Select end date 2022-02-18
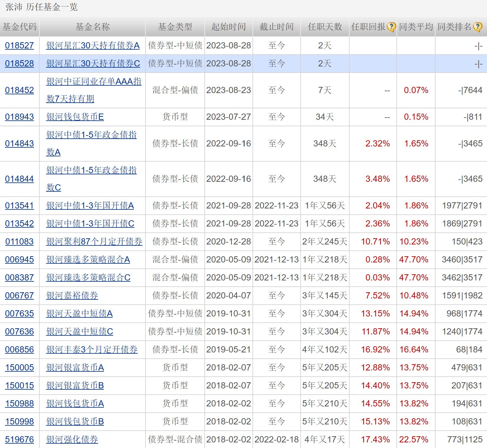487x448 pixels. pyautogui.click(x=276, y=440)
